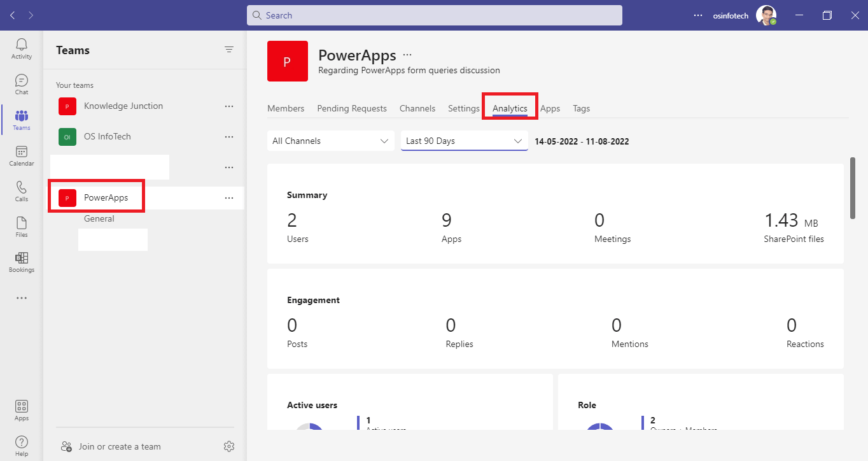
Task: Open the Bookings app
Action: 22,262
